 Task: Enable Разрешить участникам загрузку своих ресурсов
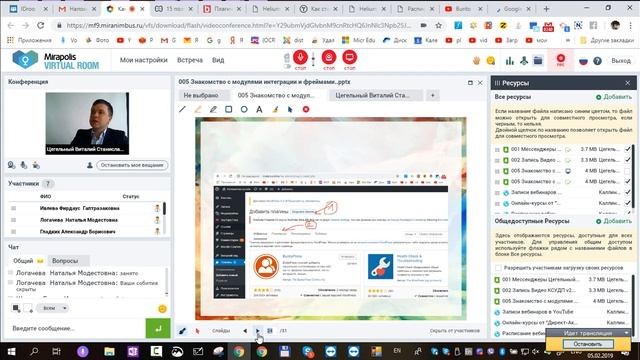tap(498, 268)
